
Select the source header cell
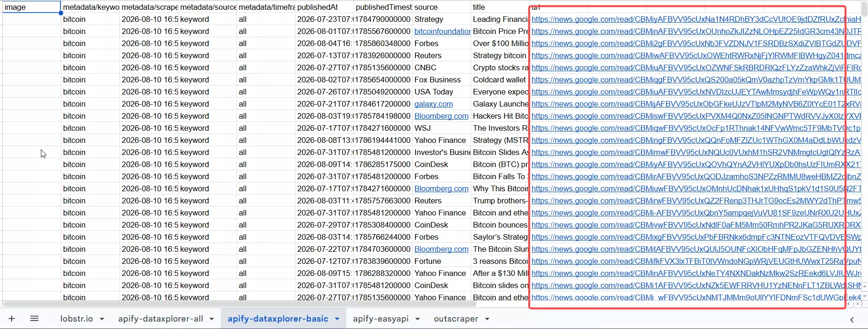click(x=442, y=7)
